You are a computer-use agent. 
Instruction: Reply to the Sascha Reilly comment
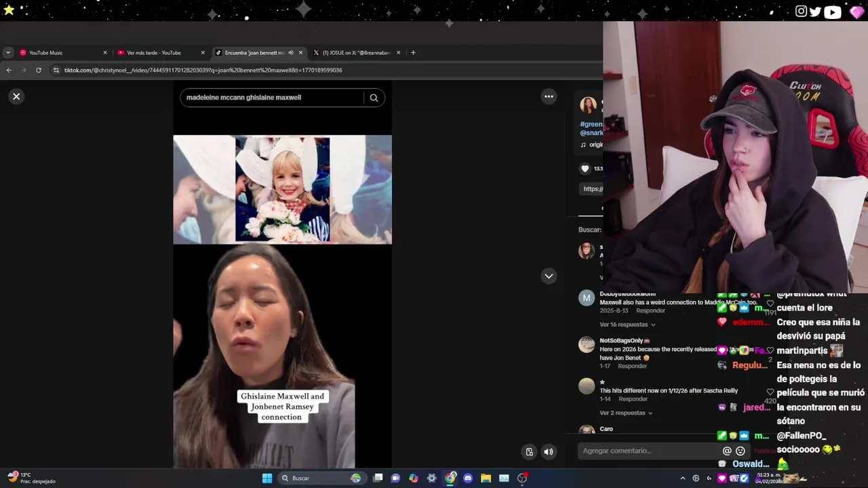tap(633, 399)
